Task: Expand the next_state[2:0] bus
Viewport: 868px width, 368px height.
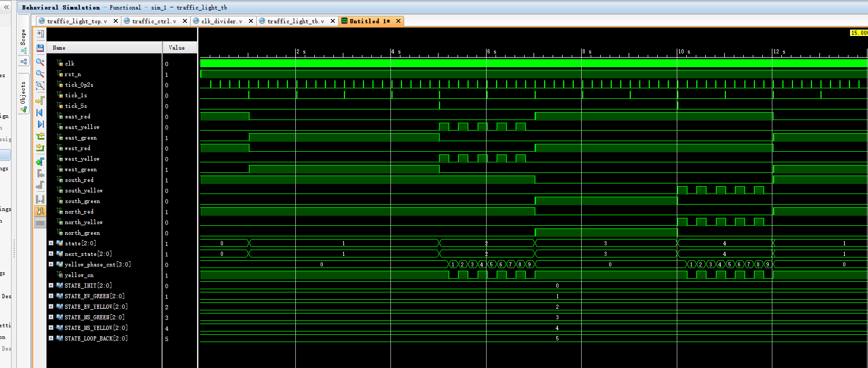Action: pyautogui.click(x=51, y=254)
